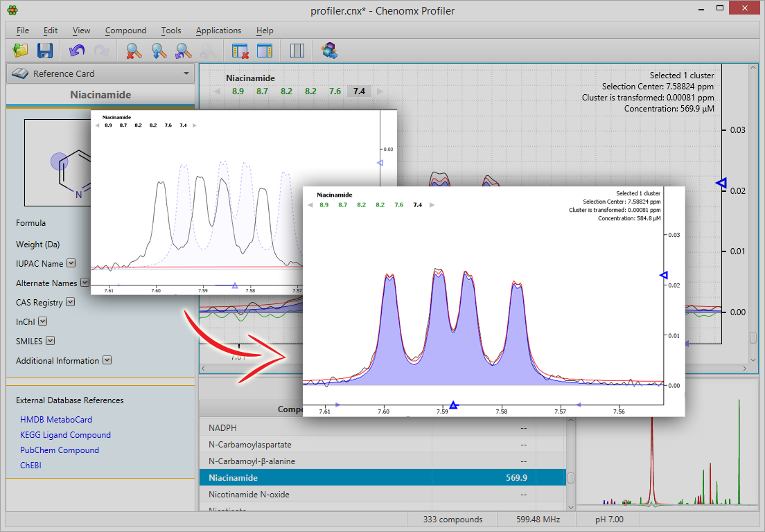Open a file with the folder icon
Image resolution: width=765 pixels, height=532 pixels.
point(20,51)
